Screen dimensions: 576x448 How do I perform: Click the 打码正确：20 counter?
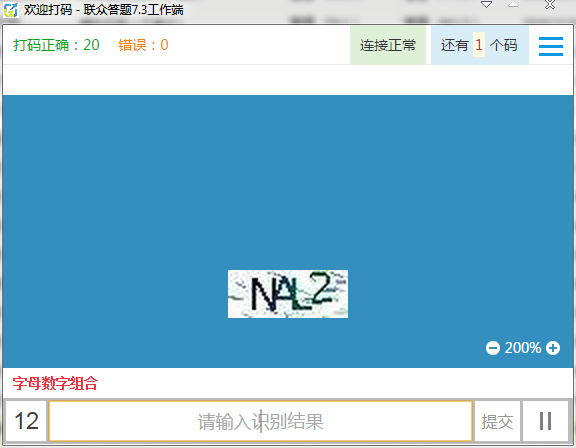coord(56,45)
